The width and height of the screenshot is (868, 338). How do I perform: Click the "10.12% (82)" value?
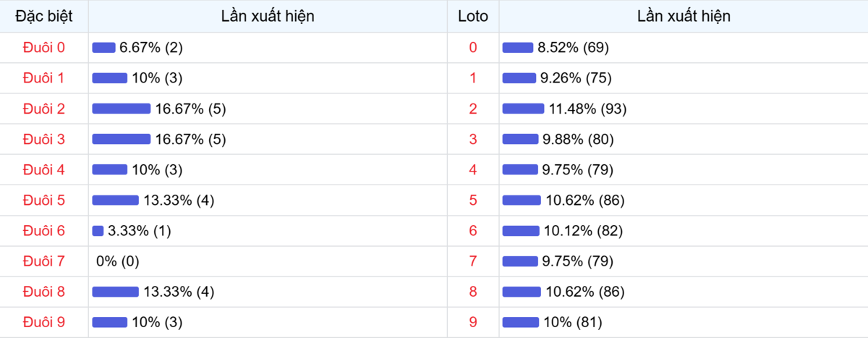point(584,231)
